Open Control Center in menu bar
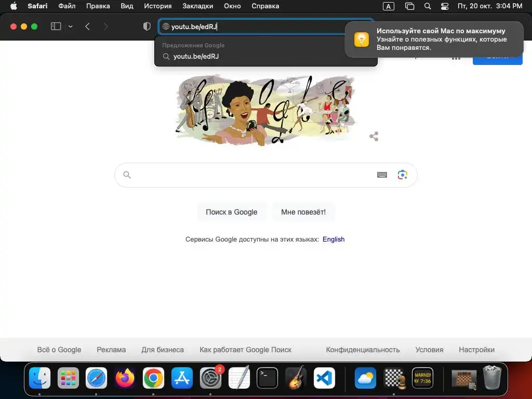 445,6
